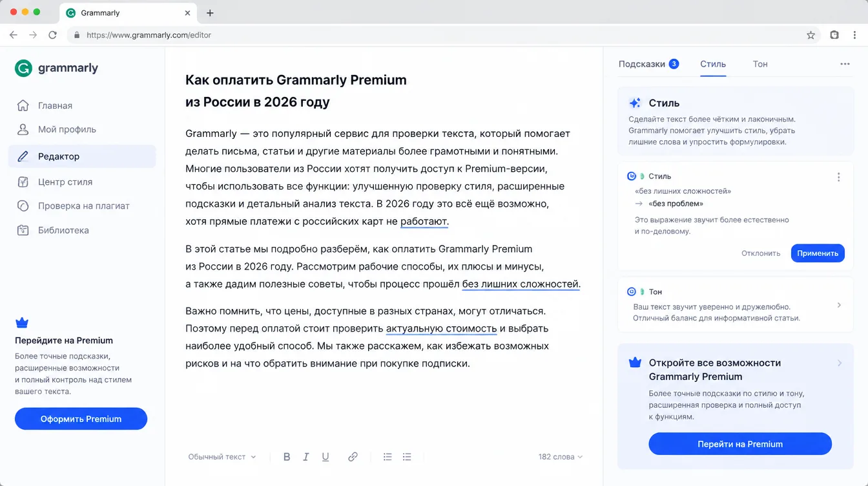The height and width of the screenshot is (486, 868).
Task: Click the Grammarly logo in sidebar
Action: click(x=56, y=69)
